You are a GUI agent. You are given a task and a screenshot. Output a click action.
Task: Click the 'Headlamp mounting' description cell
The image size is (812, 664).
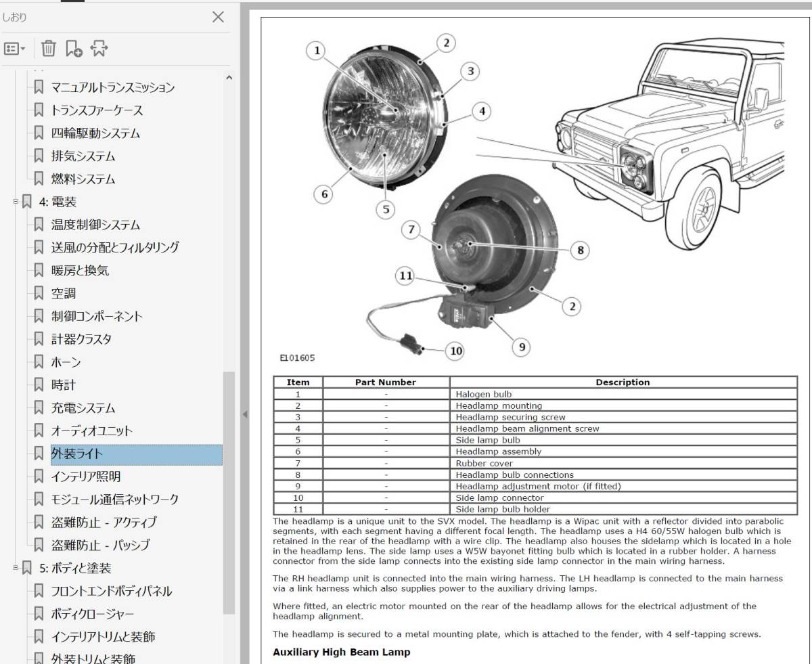tap(623, 405)
